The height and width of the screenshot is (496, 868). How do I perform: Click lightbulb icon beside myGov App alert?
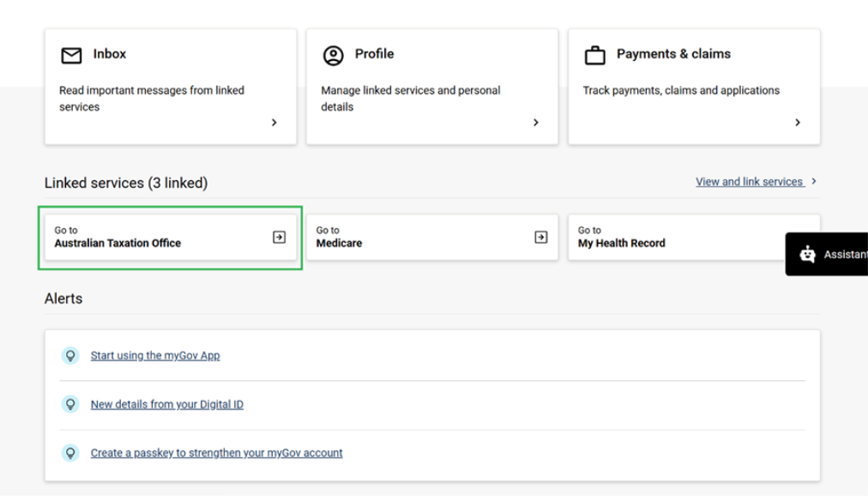[70, 355]
